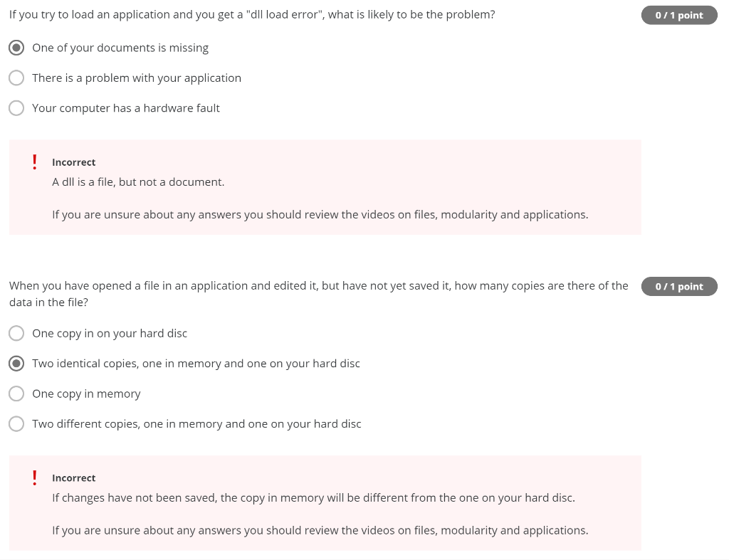Click the review videos advice in second feedback box
This screenshot has width=729, height=560.
[x=319, y=530]
